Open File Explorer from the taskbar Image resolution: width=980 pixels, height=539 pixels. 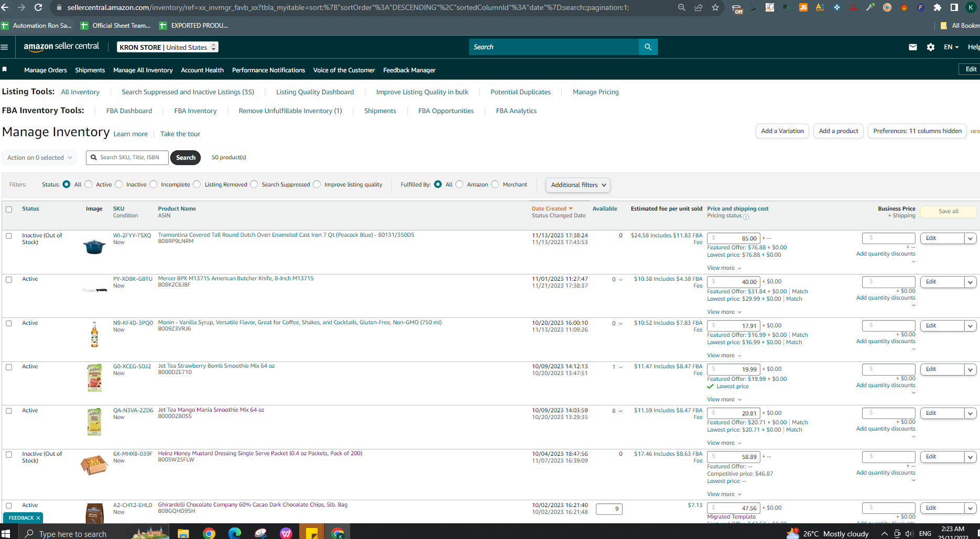pyautogui.click(x=183, y=533)
